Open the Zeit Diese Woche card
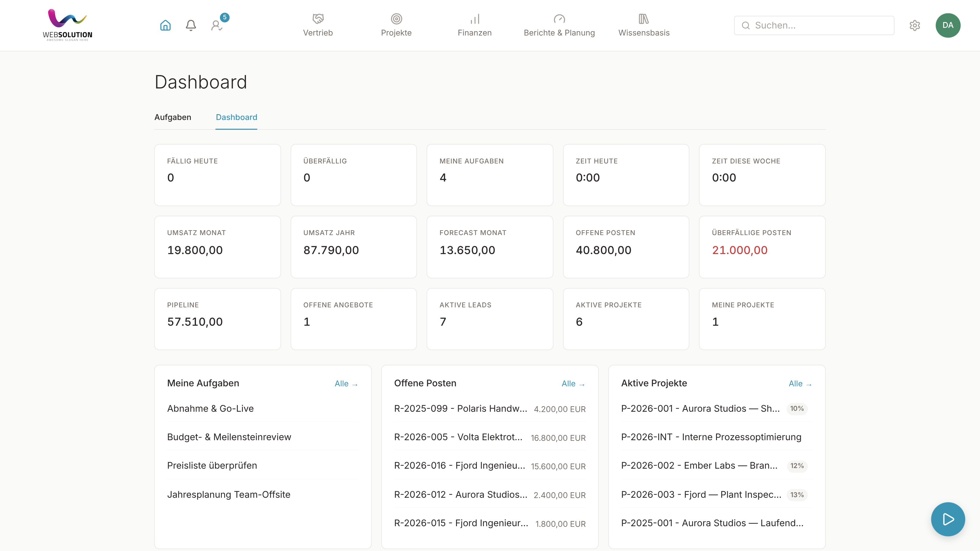Image resolution: width=980 pixels, height=551 pixels. [x=762, y=175]
